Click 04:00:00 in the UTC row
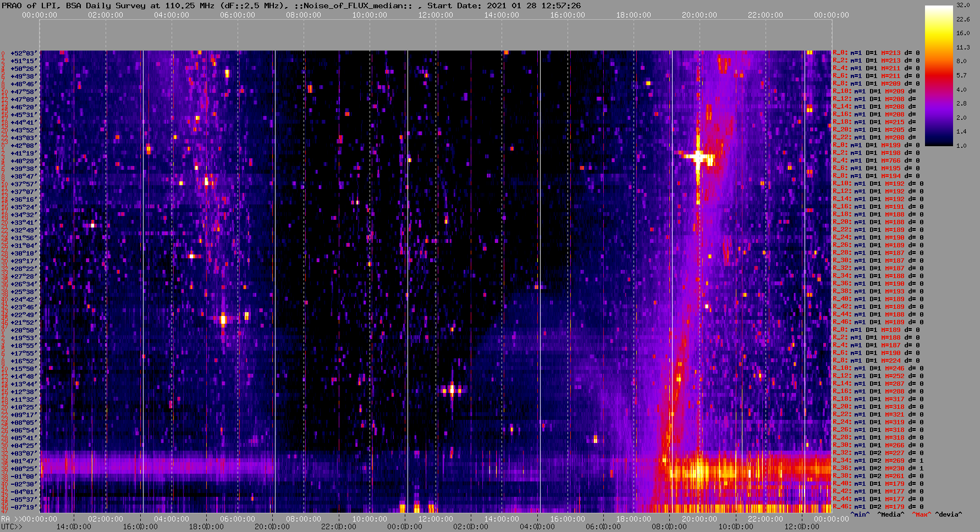Screen dimensions: 980x532 (537, 527)
